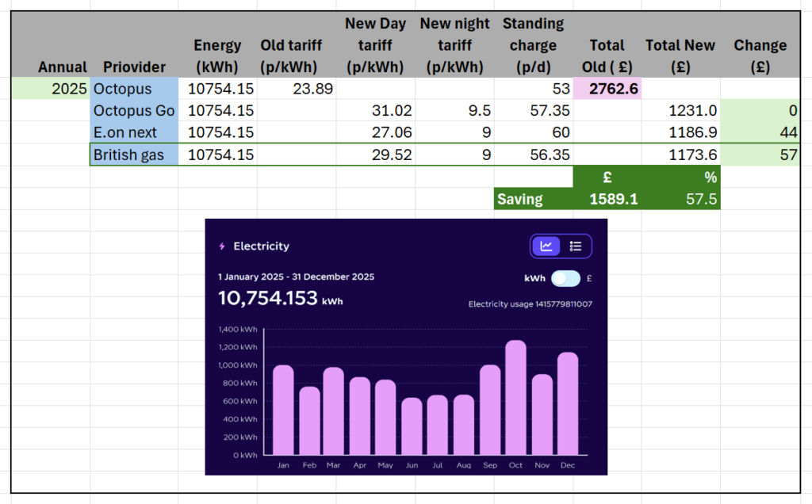Click the Jul bar in electricity chart

click(x=438, y=425)
